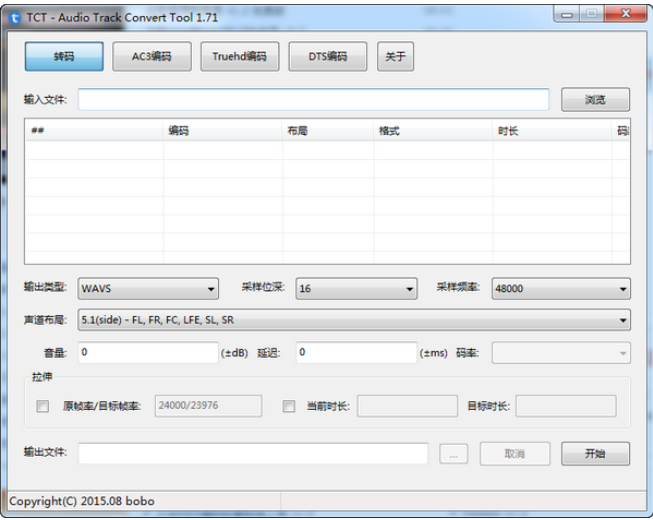Viewport: 653px width, 520px height.
Task: Click the 开始 start button
Action: click(x=595, y=453)
